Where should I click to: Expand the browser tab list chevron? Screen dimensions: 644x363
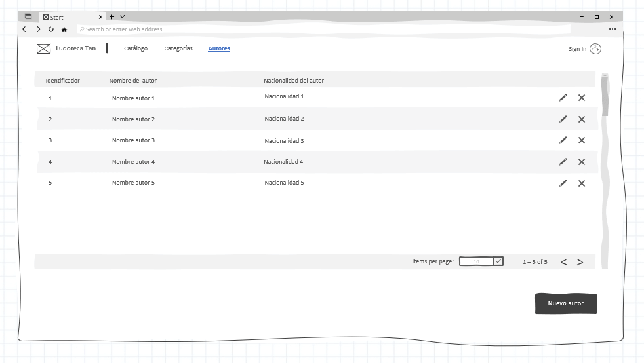(x=123, y=16)
